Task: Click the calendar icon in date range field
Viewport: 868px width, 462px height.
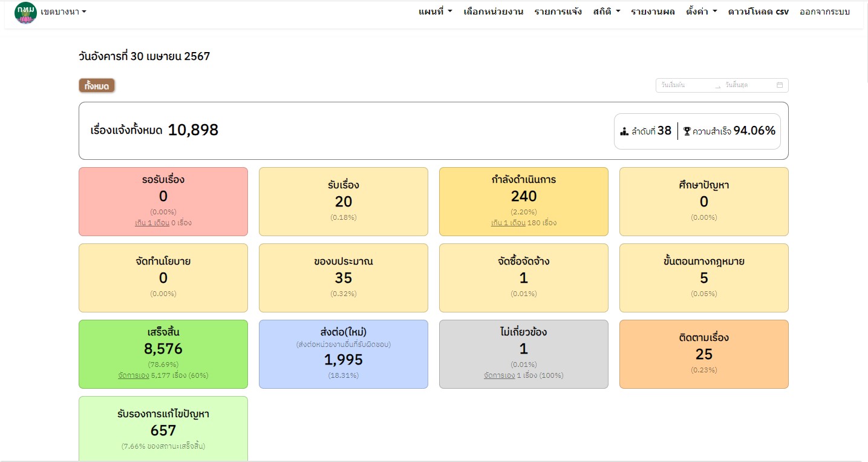Action: (x=780, y=85)
